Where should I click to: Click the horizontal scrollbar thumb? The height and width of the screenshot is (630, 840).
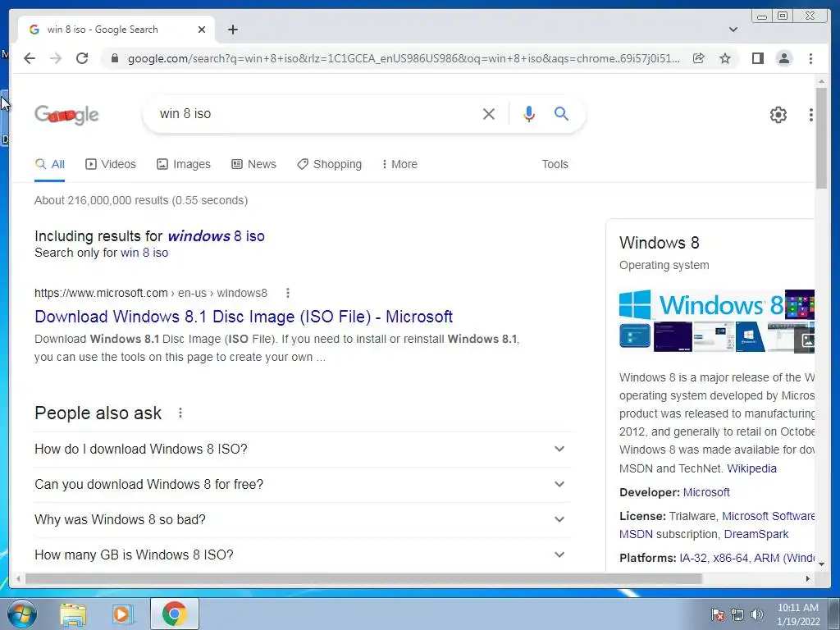(x=363, y=578)
